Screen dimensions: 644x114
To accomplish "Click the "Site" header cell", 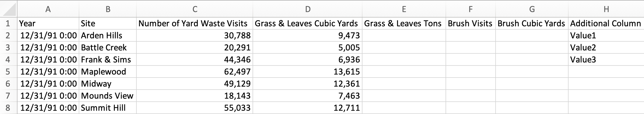I will click(108, 24).
